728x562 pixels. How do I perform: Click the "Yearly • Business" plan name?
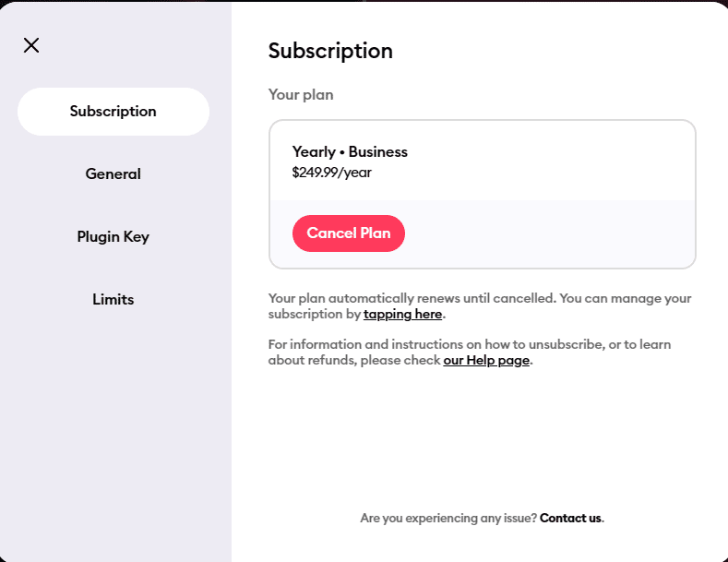pyautogui.click(x=350, y=152)
